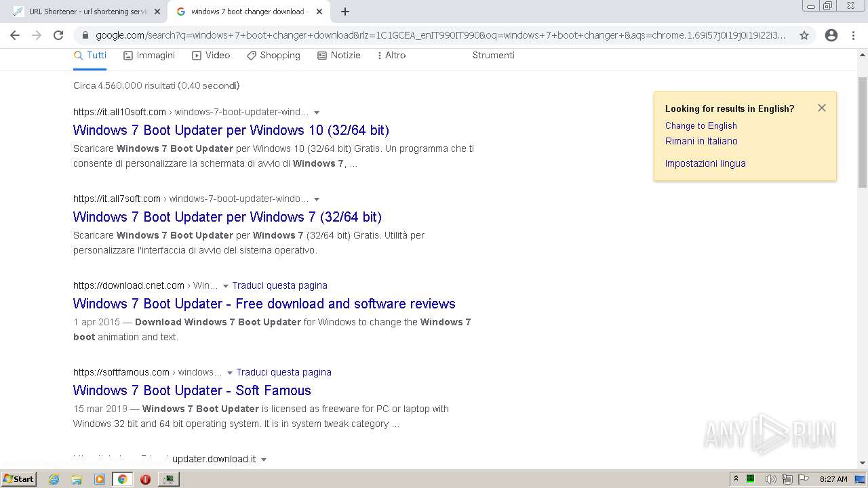This screenshot has height=488, width=868.
Task: Open Windows 7 Boot Updater - Soft Famous result
Action: click(192, 390)
